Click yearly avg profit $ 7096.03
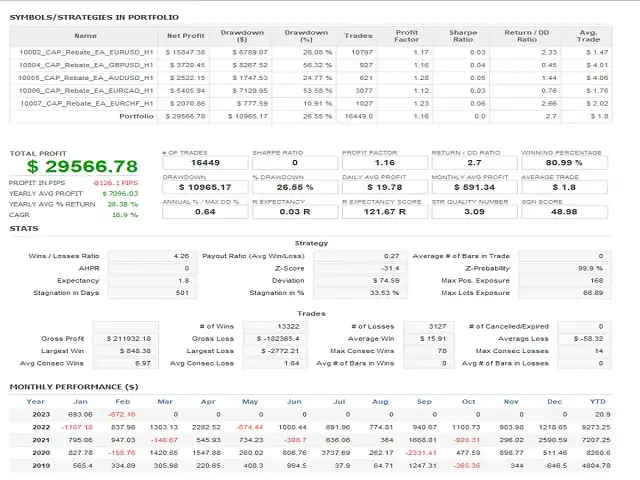The width and height of the screenshot is (640, 480). (x=120, y=193)
